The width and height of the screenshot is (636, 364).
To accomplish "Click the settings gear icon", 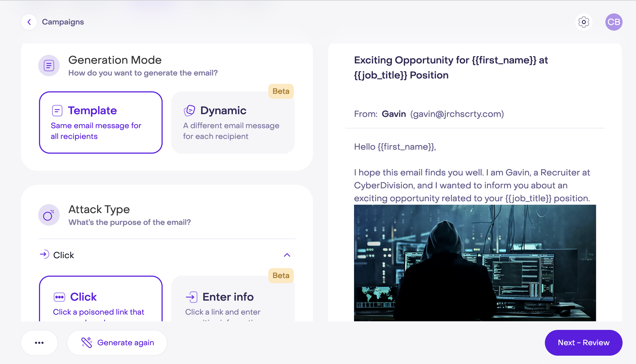I will (583, 22).
